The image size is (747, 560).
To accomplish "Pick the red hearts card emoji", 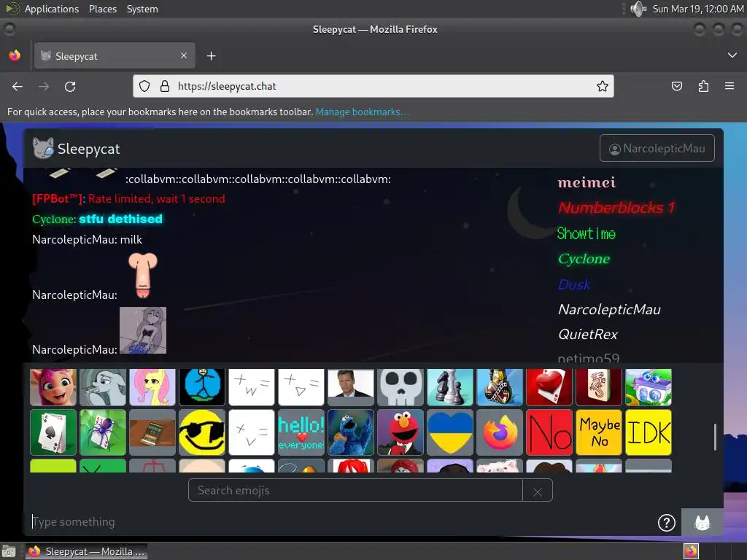I will point(549,387).
